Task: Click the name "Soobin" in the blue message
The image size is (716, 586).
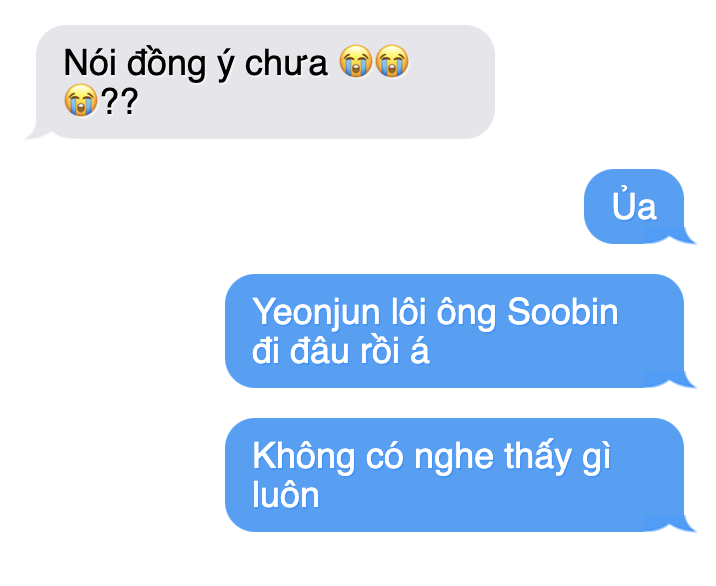Action: pos(563,312)
